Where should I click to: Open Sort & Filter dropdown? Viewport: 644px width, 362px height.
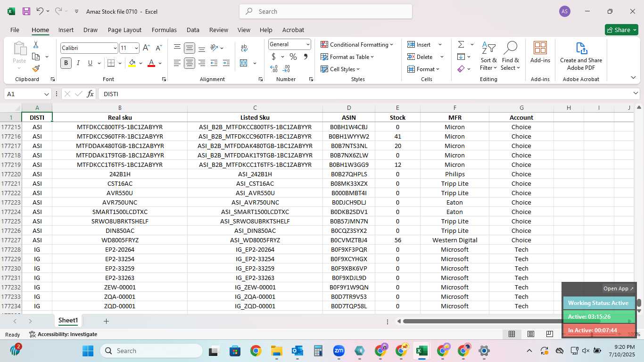click(488, 56)
